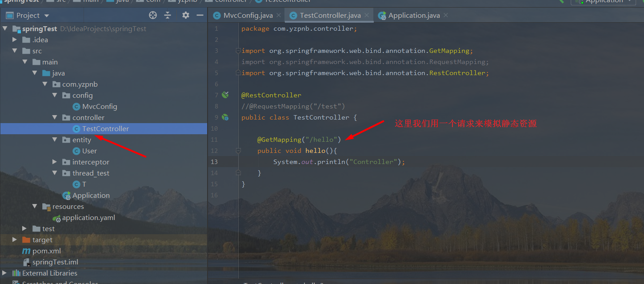
Task: Collapse the thread_test package
Action: (54, 173)
